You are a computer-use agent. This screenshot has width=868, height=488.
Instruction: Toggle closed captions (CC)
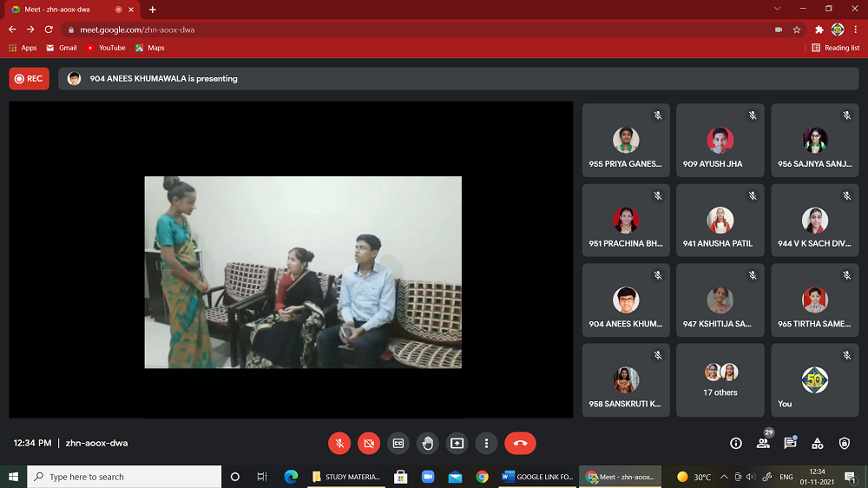[x=398, y=443]
